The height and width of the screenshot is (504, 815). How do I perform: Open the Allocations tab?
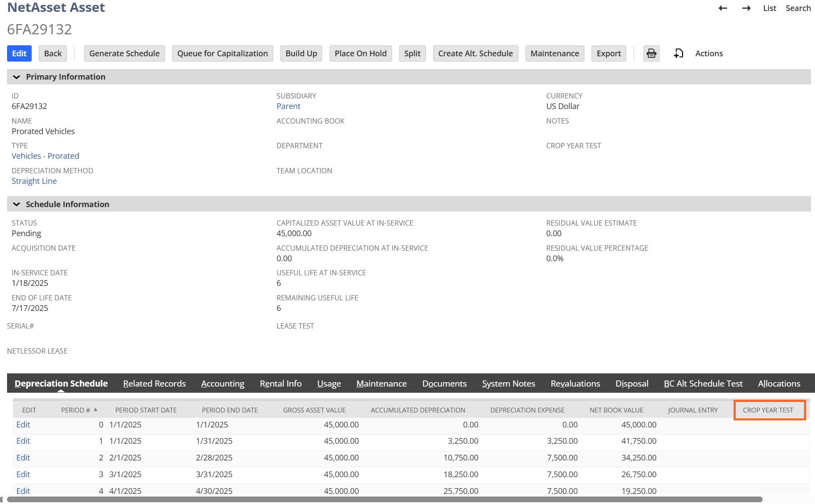click(x=779, y=383)
